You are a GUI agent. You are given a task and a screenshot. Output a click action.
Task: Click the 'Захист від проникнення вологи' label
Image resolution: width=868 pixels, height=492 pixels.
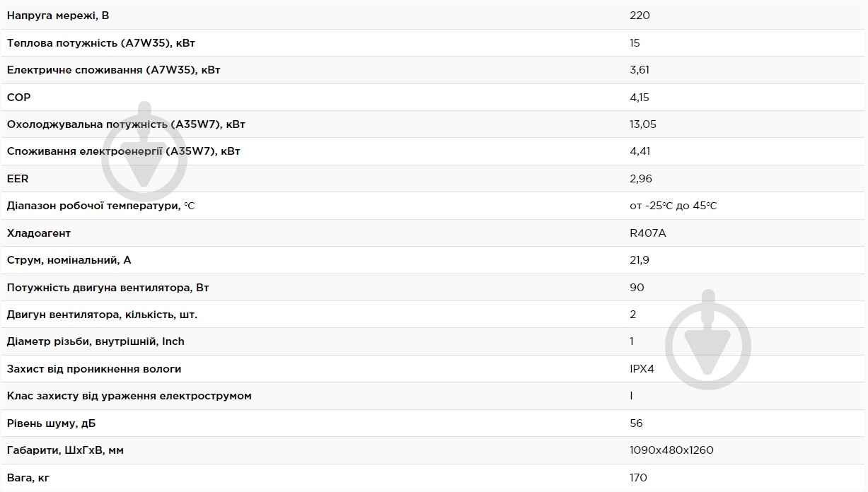[x=94, y=369]
